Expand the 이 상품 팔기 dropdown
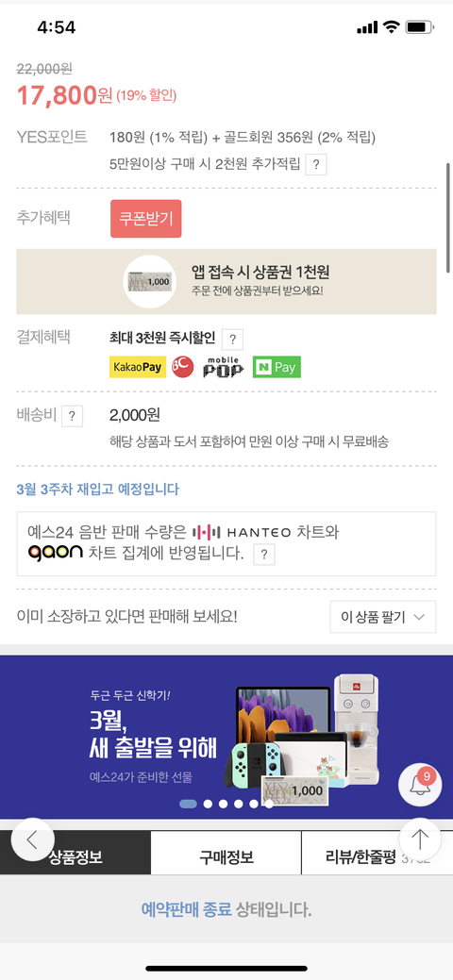Viewport: 453px width, 980px height. [x=383, y=617]
